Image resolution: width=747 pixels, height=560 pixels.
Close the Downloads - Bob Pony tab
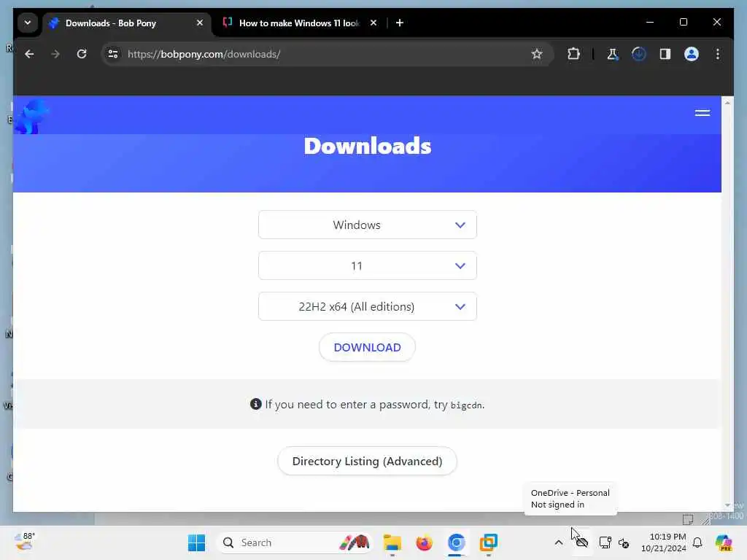click(200, 23)
